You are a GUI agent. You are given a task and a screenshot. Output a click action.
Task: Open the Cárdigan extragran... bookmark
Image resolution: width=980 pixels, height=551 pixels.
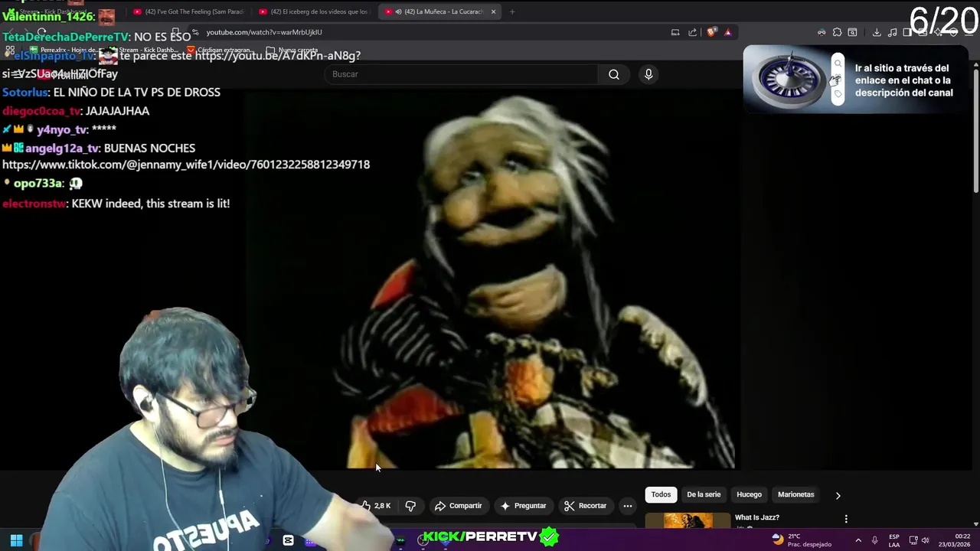pos(220,51)
